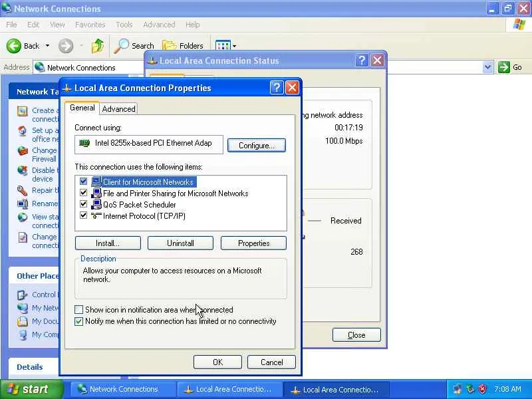Viewport: 532px width, 399px height.
Task: Click Cancel in Properties dialog
Action: click(271, 362)
